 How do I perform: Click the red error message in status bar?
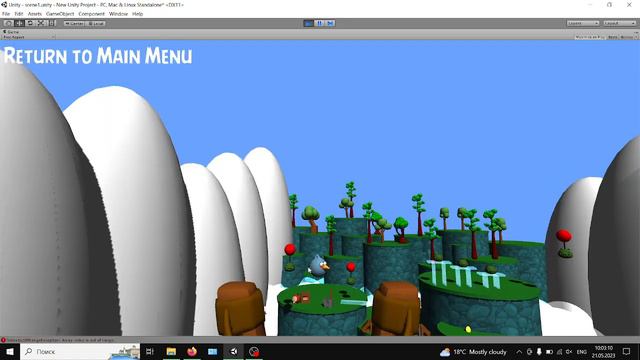tap(59, 340)
